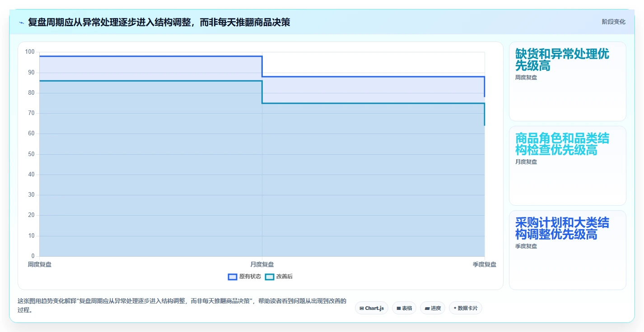The width and height of the screenshot is (644, 332).
Task: Click the 季度复盘 x-axis label
Action: coord(485,264)
